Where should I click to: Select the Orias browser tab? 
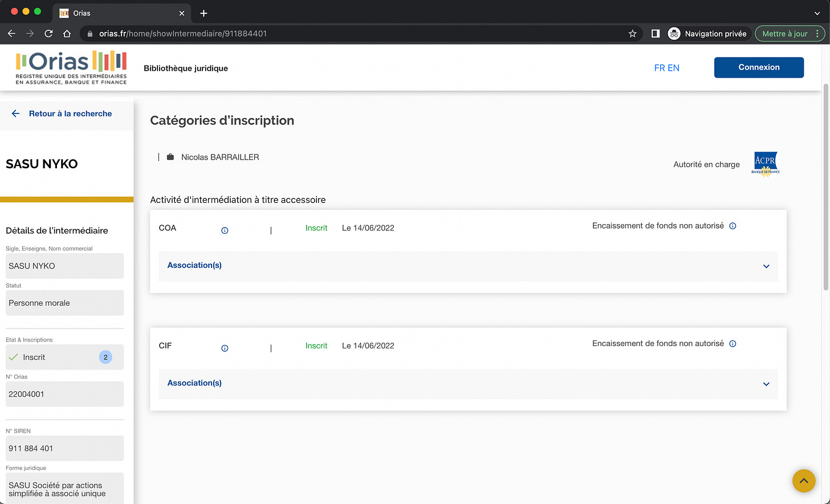[x=123, y=13]
